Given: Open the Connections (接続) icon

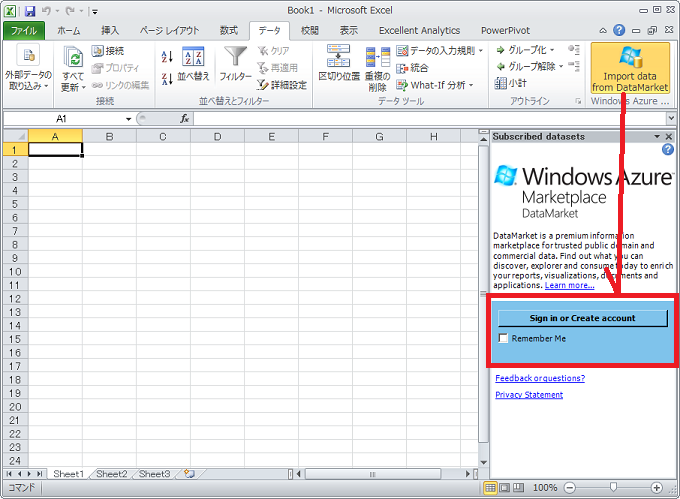Looking at the screenshot, I should pos(98,51).
